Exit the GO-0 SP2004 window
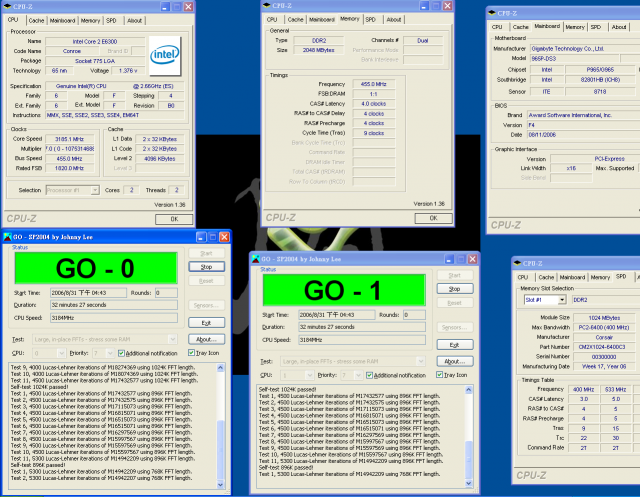The width and height of the screenshot is (640, 497). (x=207, y=323)
